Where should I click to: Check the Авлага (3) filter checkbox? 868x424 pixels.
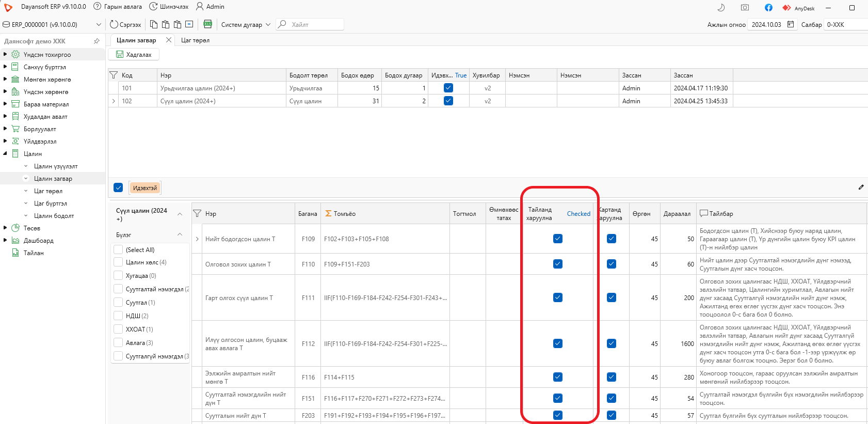(118, 342)
